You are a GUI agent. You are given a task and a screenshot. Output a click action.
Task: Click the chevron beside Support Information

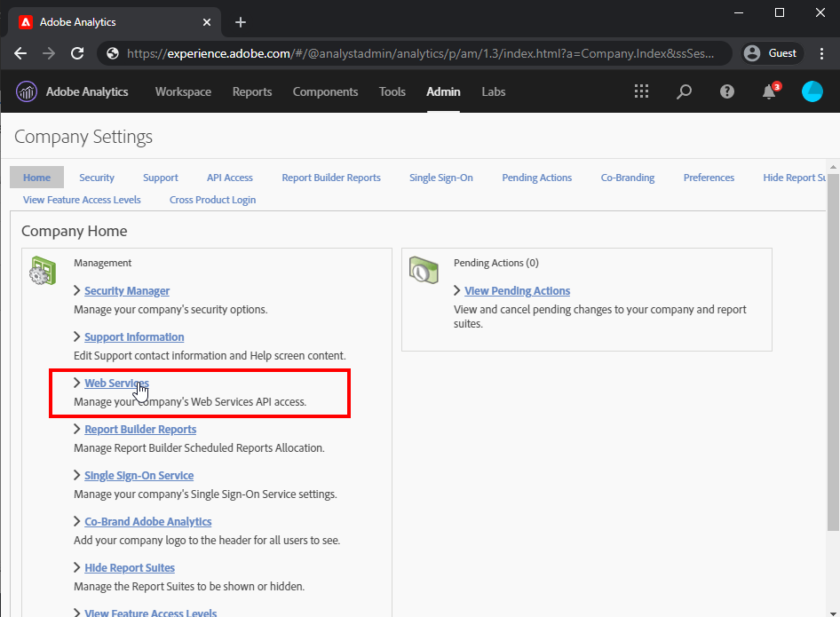point(77,336)
